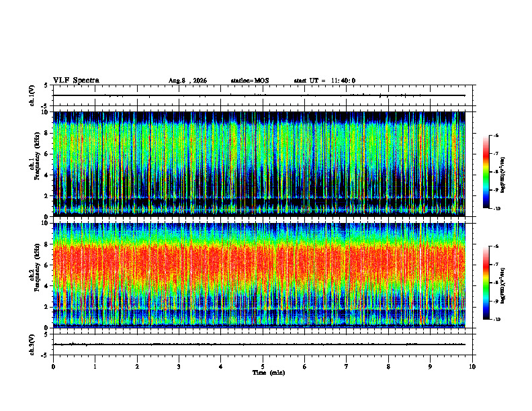Viewport: 532px width, 411px height.
Task: Click the "-7" tick on ch.1 color bar
Action: click(x=496, y=154)
